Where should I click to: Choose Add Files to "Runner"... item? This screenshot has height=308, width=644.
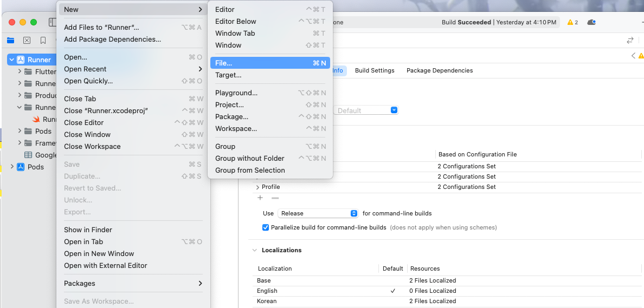[x=133, y=28]
